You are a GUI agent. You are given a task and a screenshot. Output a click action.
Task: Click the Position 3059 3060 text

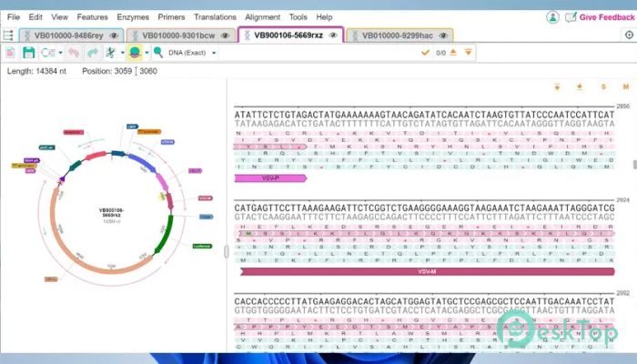click(x=119, y=71)
